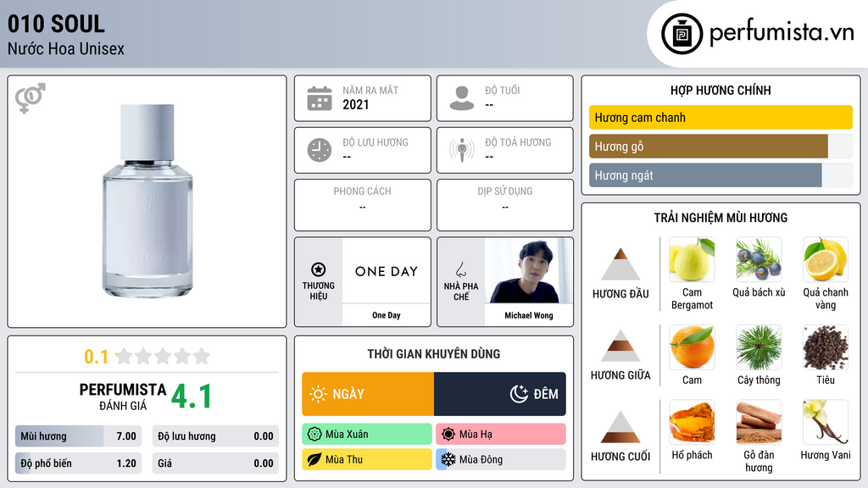Click the Michael Wong name caption
Viewport: 868px width, 488px height.
529,315
